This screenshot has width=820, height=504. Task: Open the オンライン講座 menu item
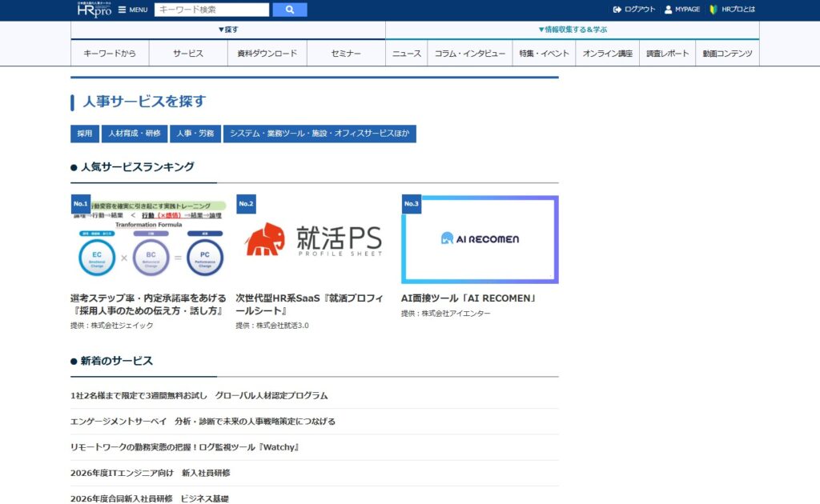tap(607, 54)
